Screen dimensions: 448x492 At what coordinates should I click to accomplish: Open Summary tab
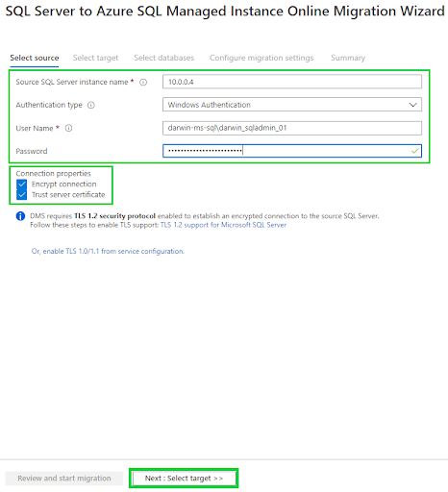coord(348,58)
